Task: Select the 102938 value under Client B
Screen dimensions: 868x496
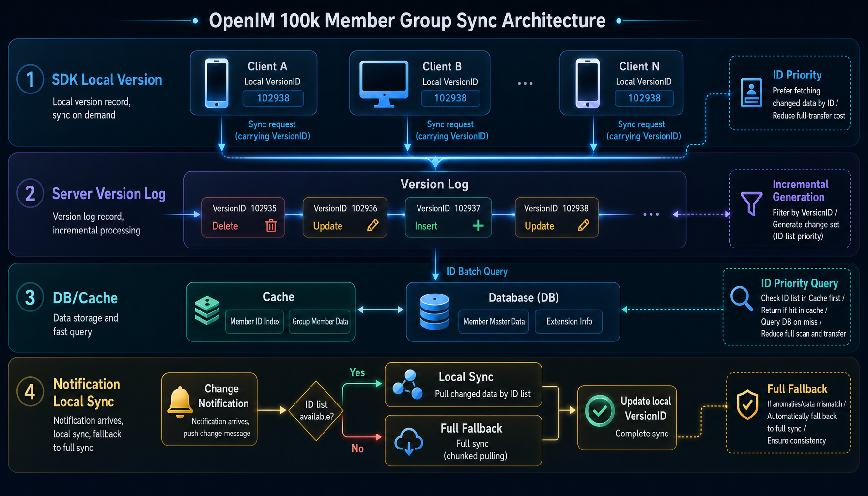Action: tap(450, 98)
